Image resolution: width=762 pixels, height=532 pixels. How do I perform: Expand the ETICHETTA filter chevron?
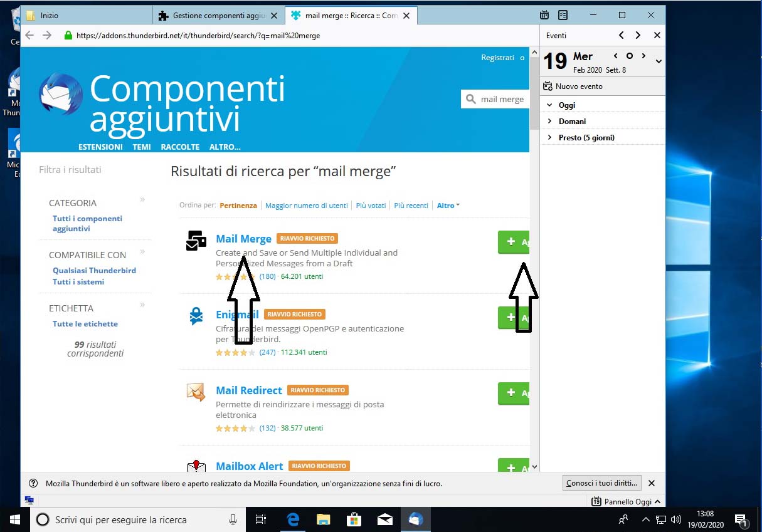pyautogui.click(x=142, y=305)
